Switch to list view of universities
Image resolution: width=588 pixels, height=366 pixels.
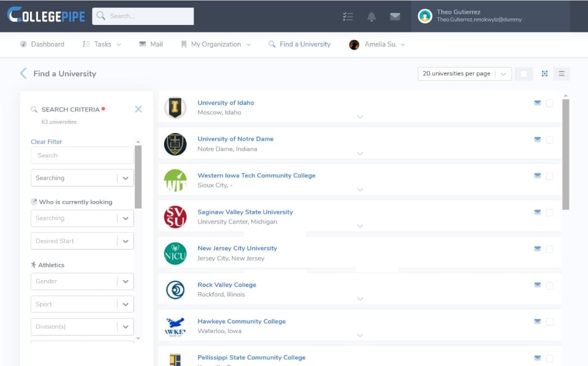pyautogui.click(x=561, y=74)
